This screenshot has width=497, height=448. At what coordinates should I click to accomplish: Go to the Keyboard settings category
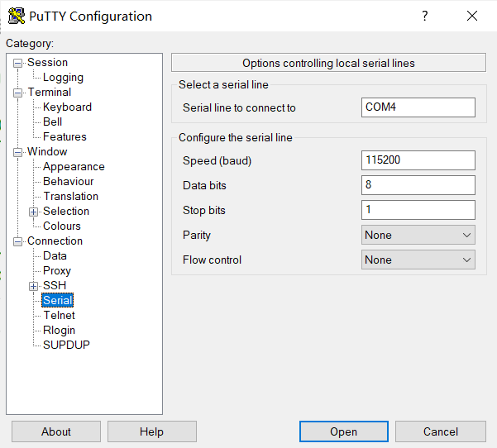pyautogui.click(x=67, y=107)
